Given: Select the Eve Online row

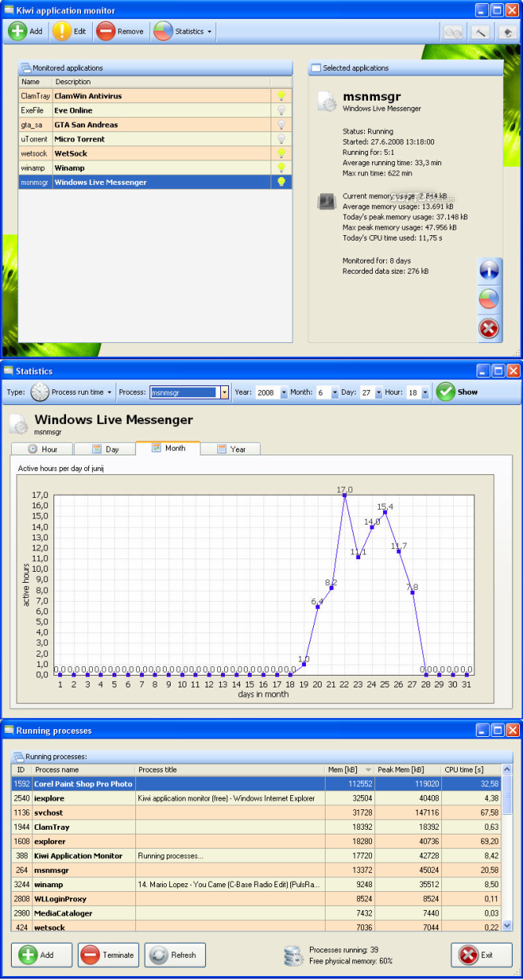Looking at the screenshot, I should [x=155, y=110].
